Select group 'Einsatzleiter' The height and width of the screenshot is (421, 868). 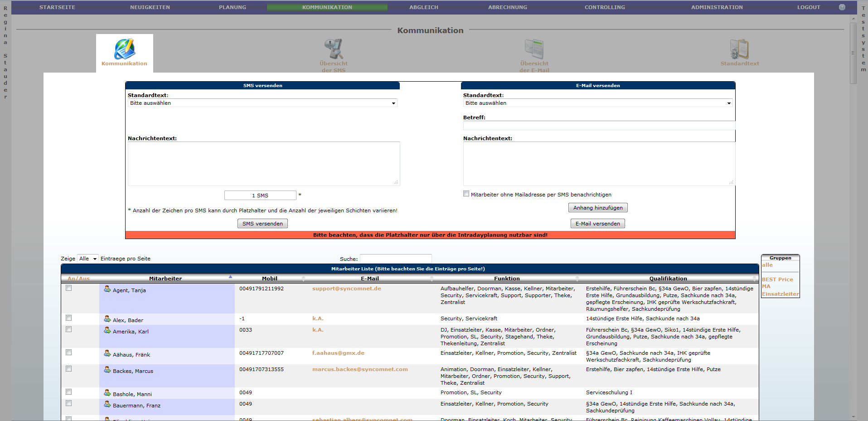[x=780, y=294]
